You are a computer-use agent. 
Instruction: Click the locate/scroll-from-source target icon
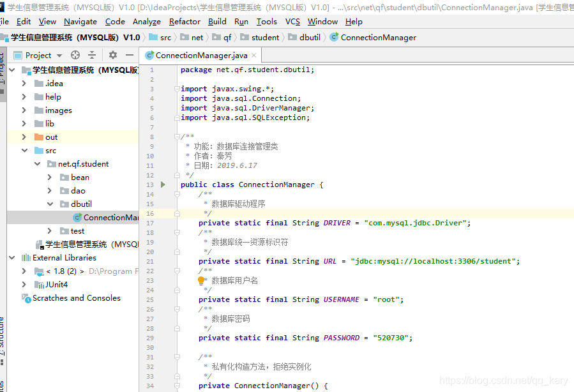[75, 56]
